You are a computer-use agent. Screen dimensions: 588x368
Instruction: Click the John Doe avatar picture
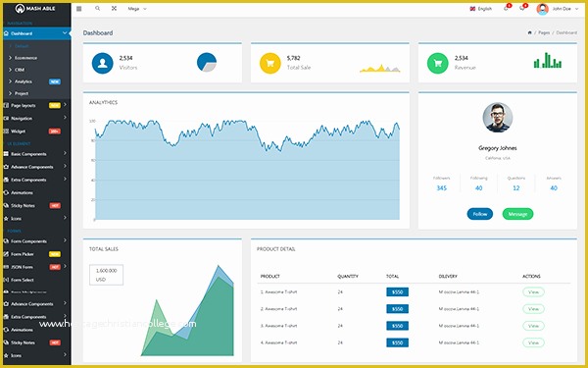[542, 9]
